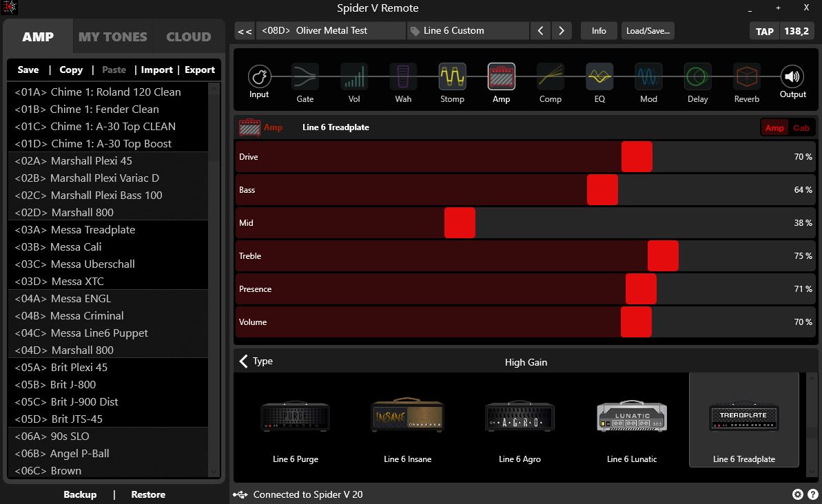Screen dimensions: 822x504
Task: Adjust the Volume slider handle
Action: coord(637,322)
